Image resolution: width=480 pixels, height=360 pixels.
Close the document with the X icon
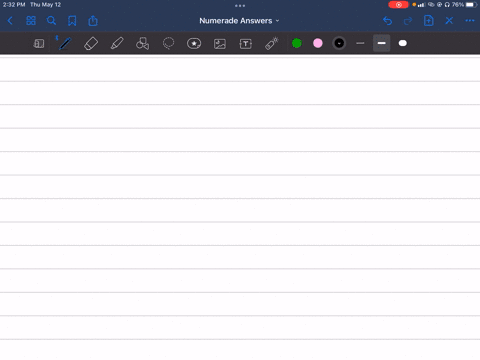[x=449, y=21]
